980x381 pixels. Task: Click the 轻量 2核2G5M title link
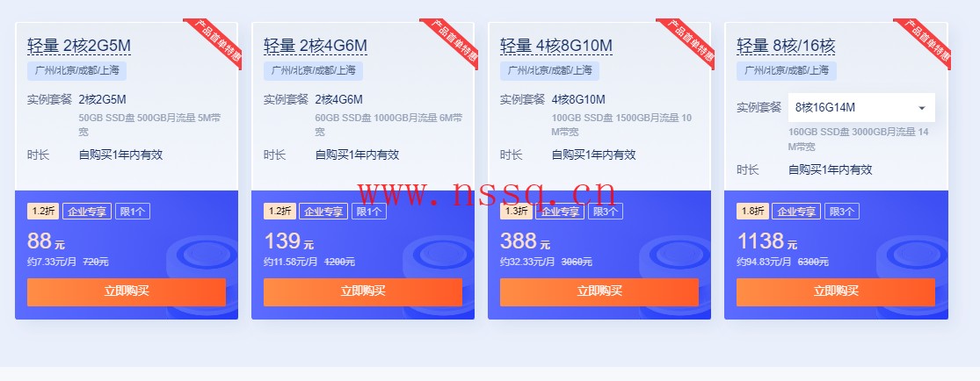[x=79, y=46]
